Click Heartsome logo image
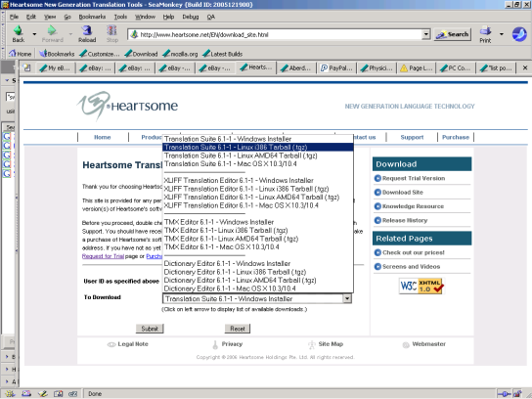The image size is (532, 399). (x=127, y=106)
